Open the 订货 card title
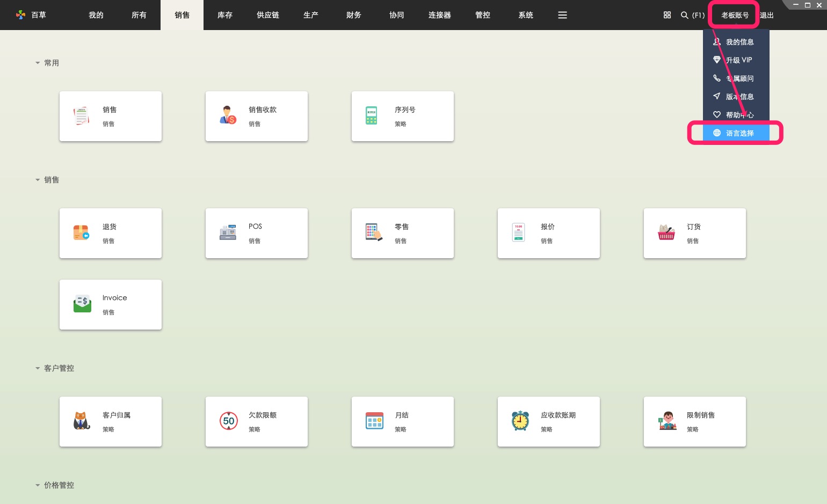 (694, 227)
